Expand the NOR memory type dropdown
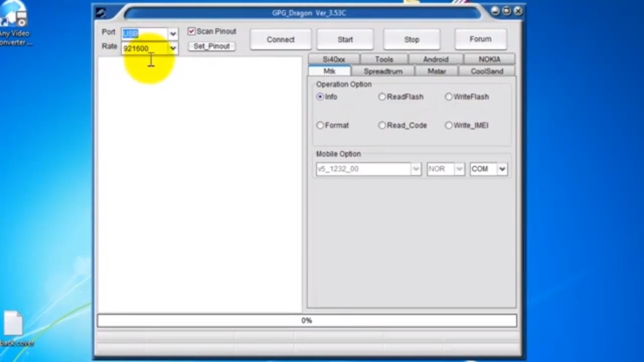The width and height of the screenshot is (644, 362). tap(459, 169)
